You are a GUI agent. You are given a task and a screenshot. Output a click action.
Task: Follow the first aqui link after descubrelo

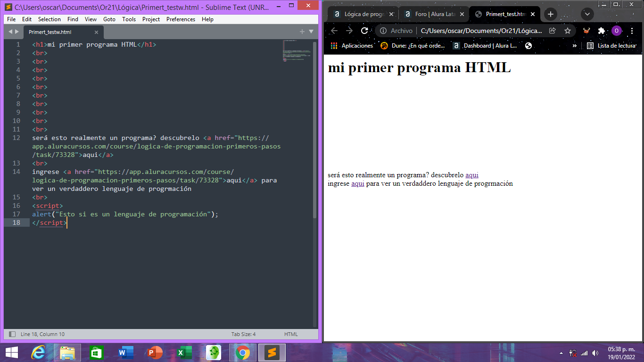pos(472,175)
